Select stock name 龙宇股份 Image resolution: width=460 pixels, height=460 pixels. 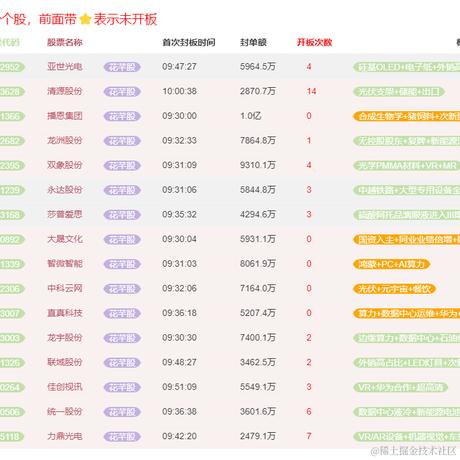65,338
